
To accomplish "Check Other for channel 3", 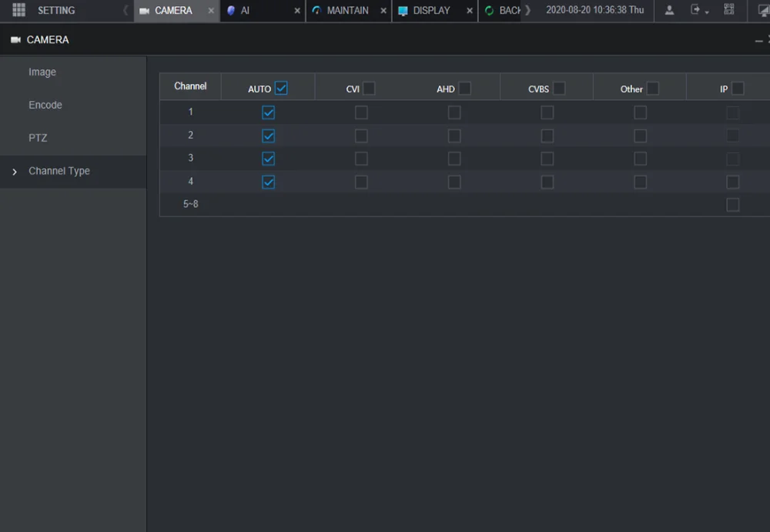I will tap(641, 159).
